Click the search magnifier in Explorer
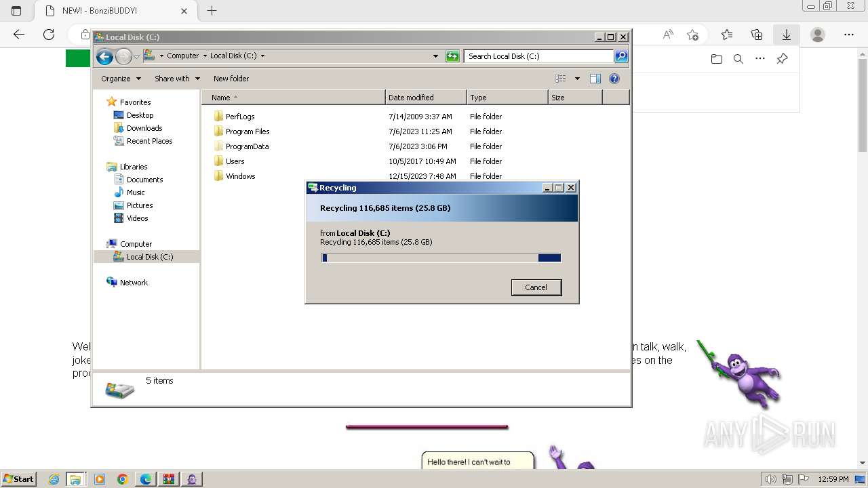The image size is (868, 488). click(621, 56)
